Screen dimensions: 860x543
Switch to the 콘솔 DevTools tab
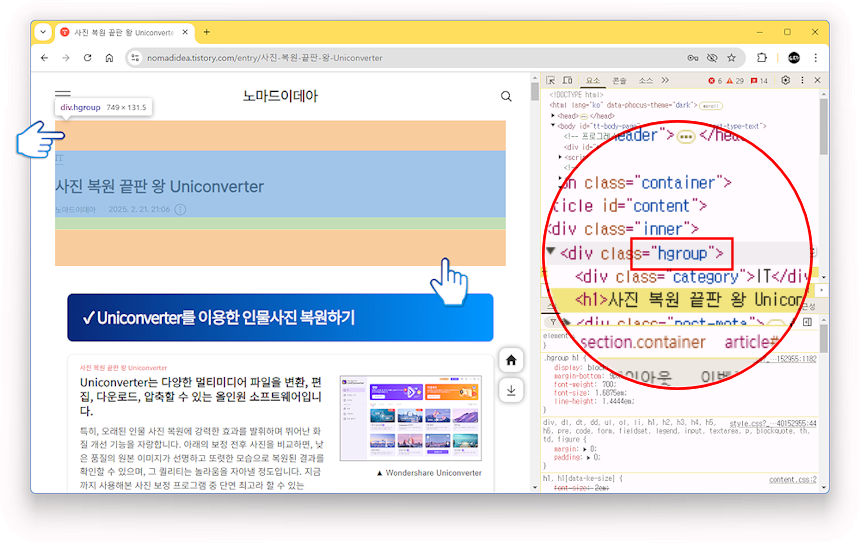[619, 81]
